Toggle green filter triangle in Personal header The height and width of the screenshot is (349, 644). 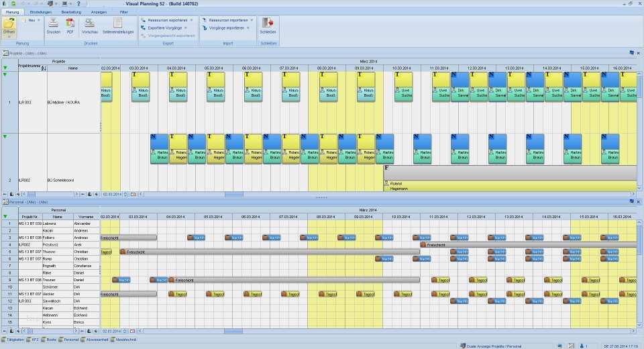click(5, 216)
